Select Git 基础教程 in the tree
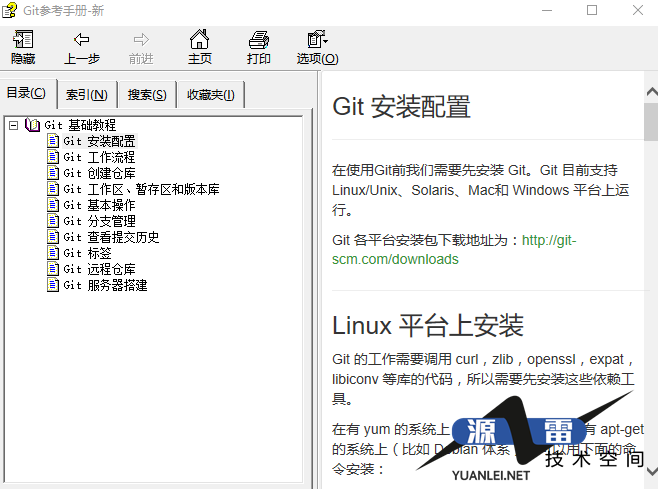Viewport: 658px width, 489px height. 80,125
